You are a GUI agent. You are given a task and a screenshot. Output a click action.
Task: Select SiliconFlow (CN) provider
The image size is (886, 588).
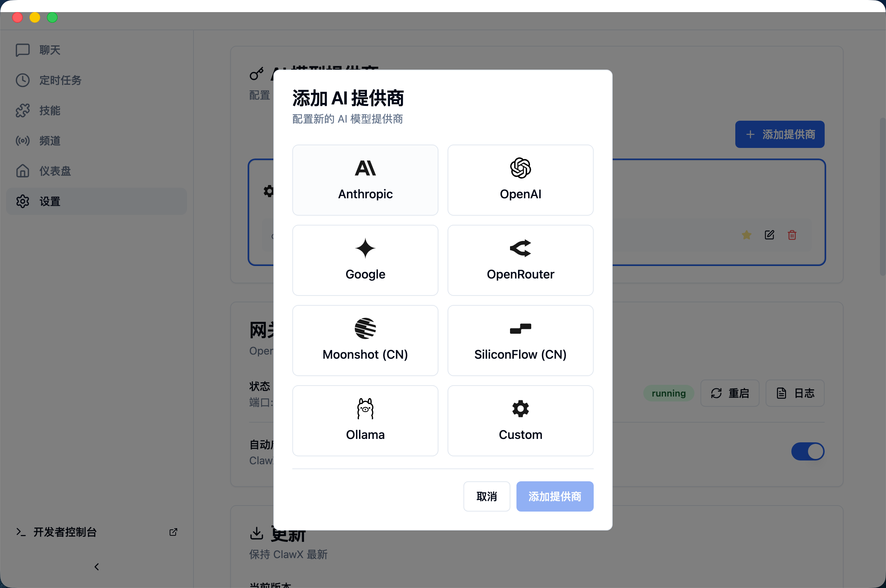[520, 341]
